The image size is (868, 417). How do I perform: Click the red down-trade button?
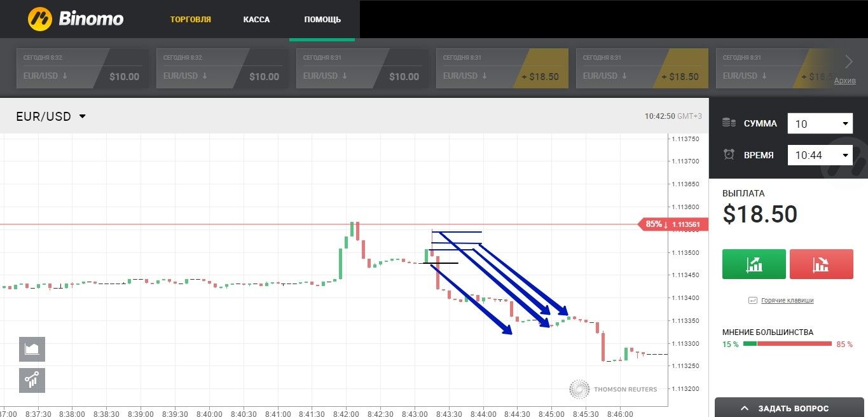(x=821, y=264)
